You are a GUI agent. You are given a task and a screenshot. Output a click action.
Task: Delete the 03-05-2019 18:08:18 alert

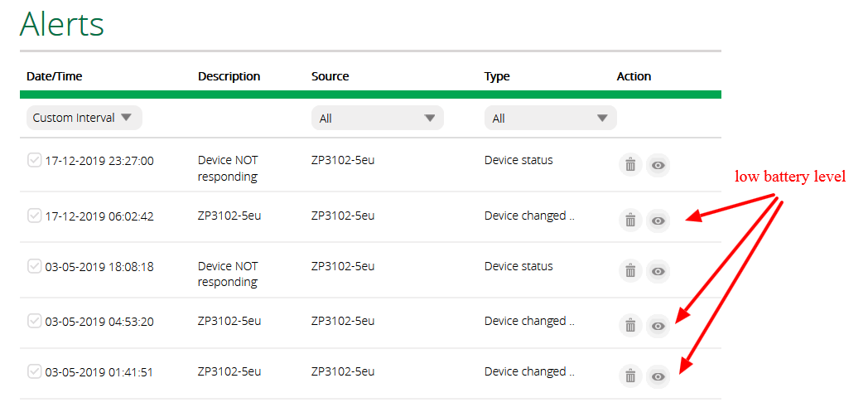click(630, 271)
